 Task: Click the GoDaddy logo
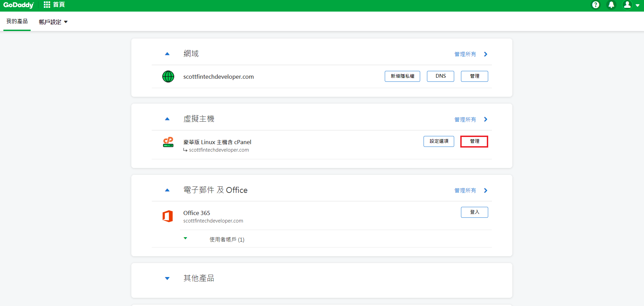point(18,5)
